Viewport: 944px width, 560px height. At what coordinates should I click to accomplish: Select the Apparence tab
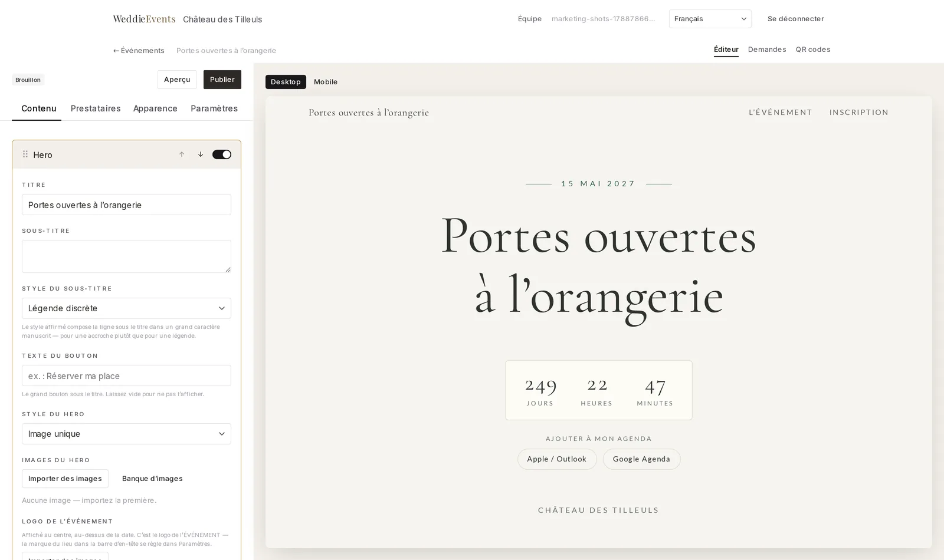[155, 108]
